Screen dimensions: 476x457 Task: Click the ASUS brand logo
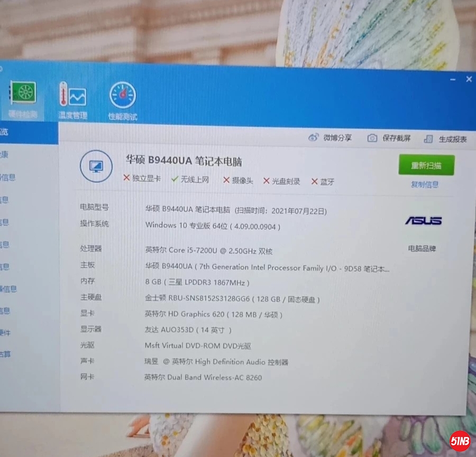pos(423,220)
